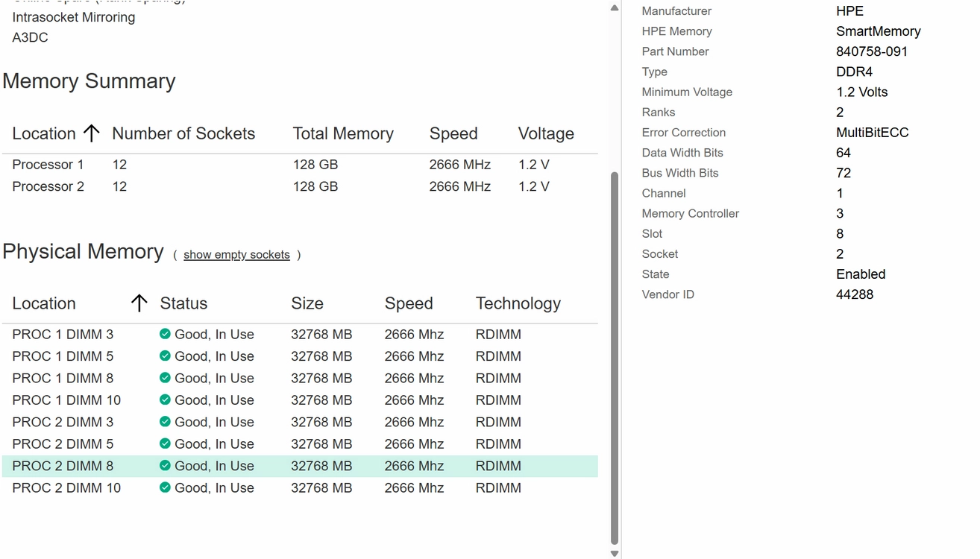Click the A3DC entry

tap(30, 37)
